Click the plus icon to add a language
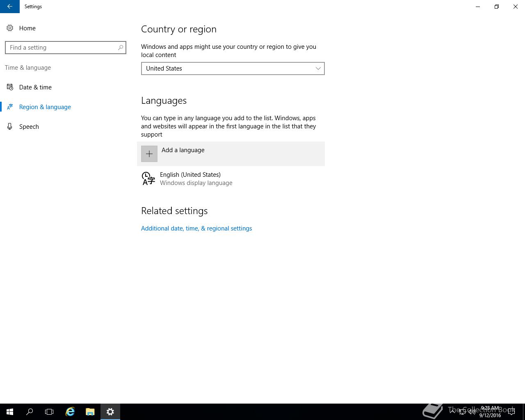Image resolution: width=525 pixels, height=420 pixels. pos(149,154)
